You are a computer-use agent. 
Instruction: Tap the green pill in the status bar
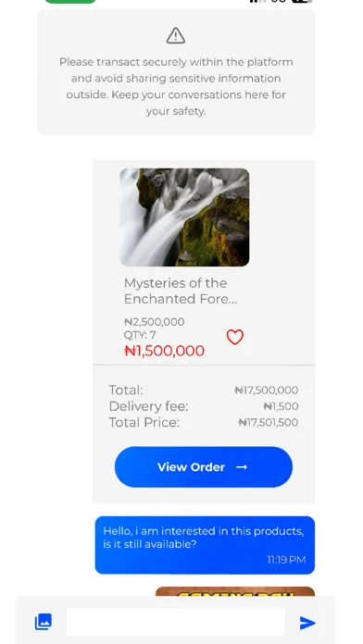70,2
